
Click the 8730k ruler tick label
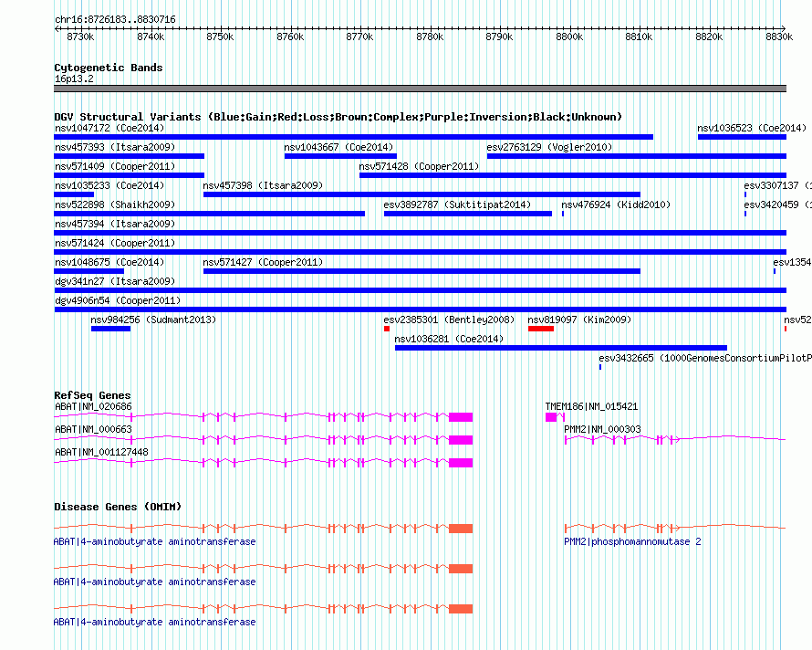pos(80,37)
